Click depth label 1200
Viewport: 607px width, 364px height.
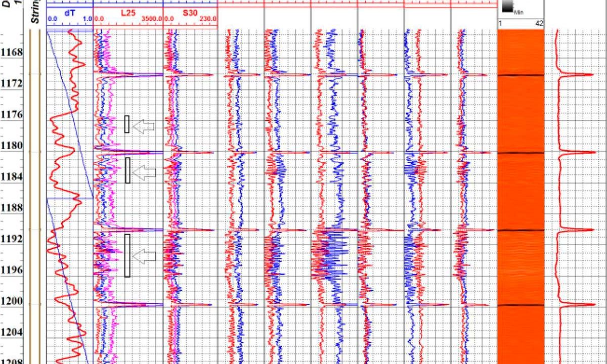11,301
